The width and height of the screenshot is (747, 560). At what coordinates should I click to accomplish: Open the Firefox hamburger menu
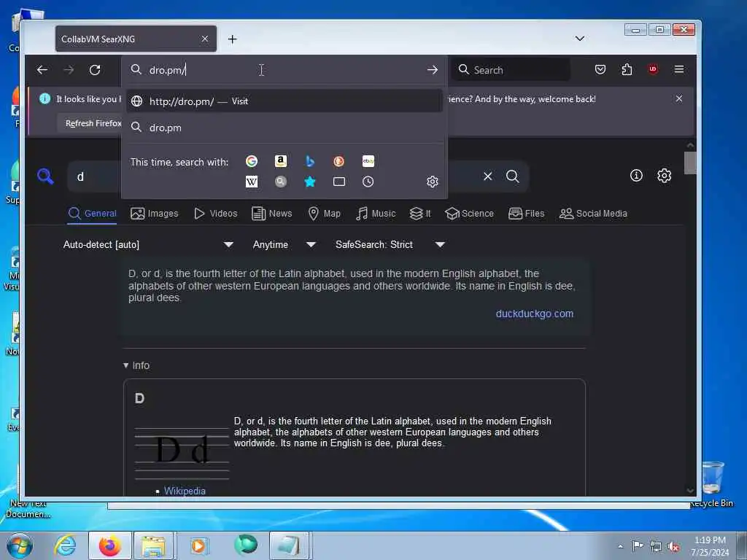click(x=679, y=69)
